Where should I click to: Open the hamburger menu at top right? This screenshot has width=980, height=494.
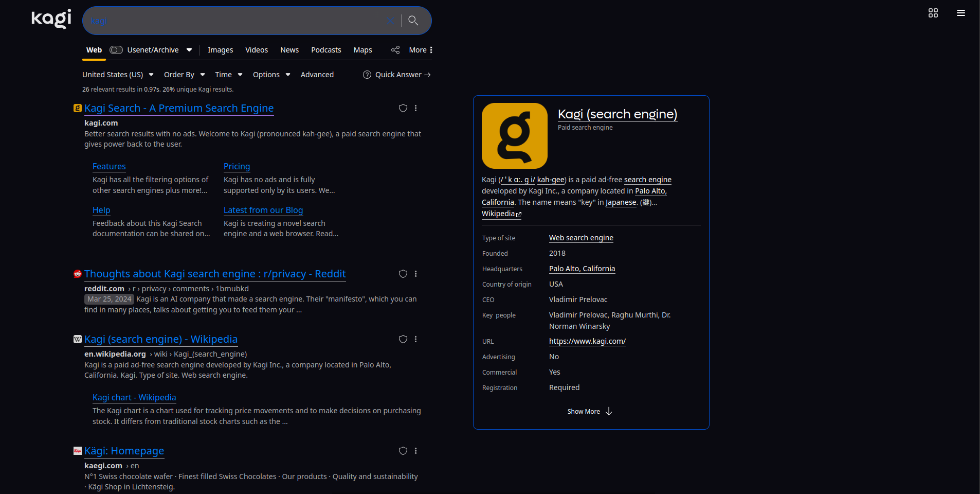[960, 13]
